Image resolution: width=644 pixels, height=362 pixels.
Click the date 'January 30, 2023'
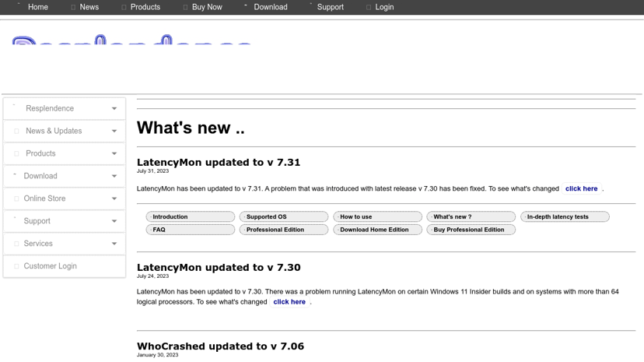click(157, 355)
